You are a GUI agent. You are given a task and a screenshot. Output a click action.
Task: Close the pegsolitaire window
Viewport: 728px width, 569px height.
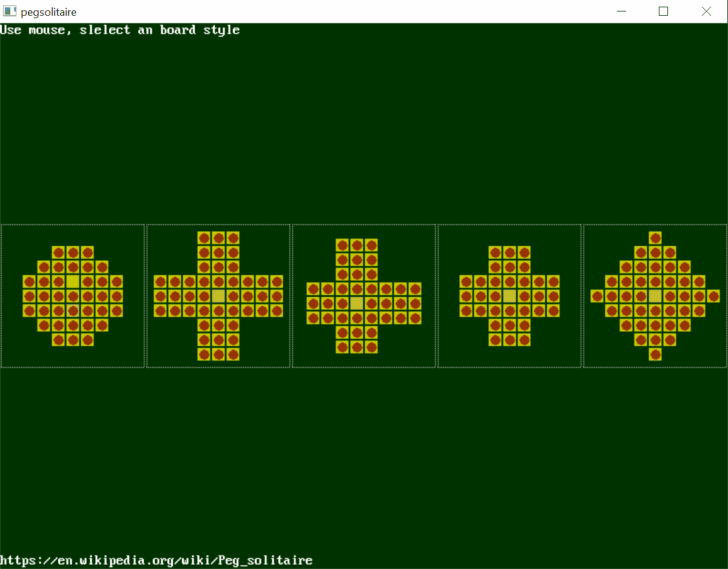click(x=706, y=12)
